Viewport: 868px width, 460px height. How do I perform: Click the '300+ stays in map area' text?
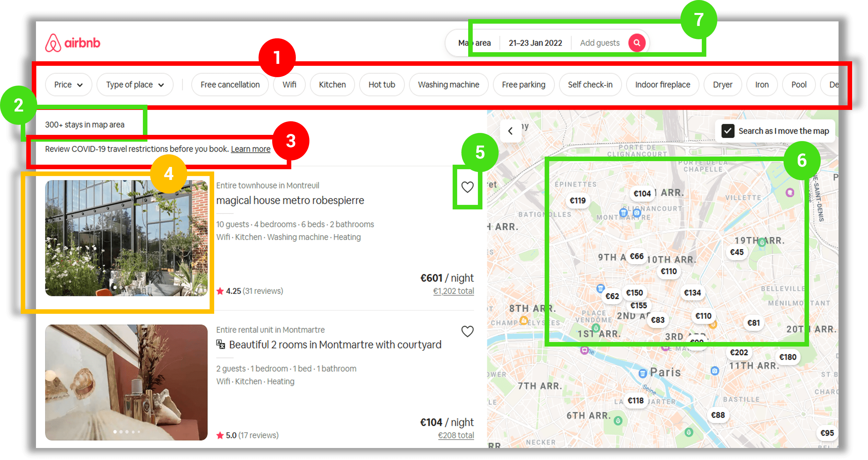click(85, 124)
